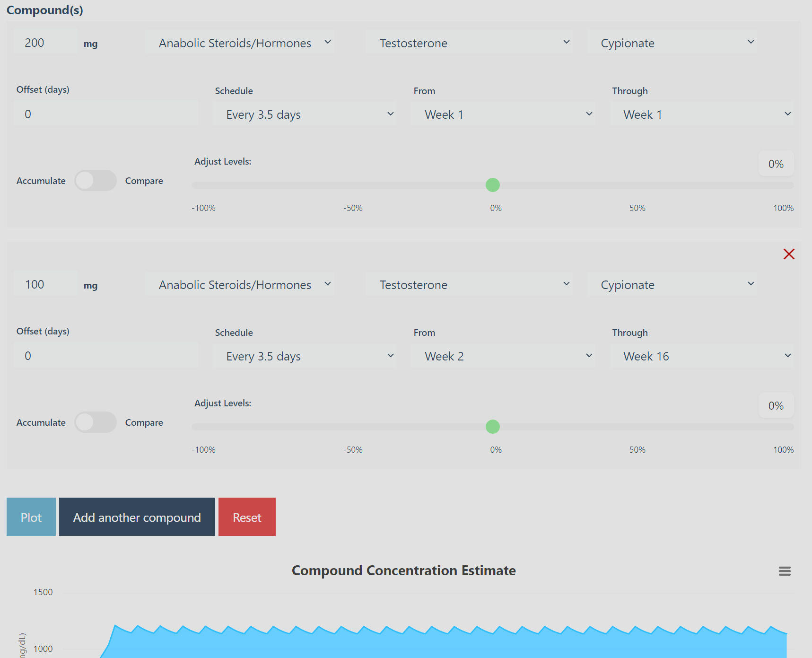The image size is (812, 658).
Task: Toggle Accumulate/Compare switch for first compound
Action: point(96,181)
